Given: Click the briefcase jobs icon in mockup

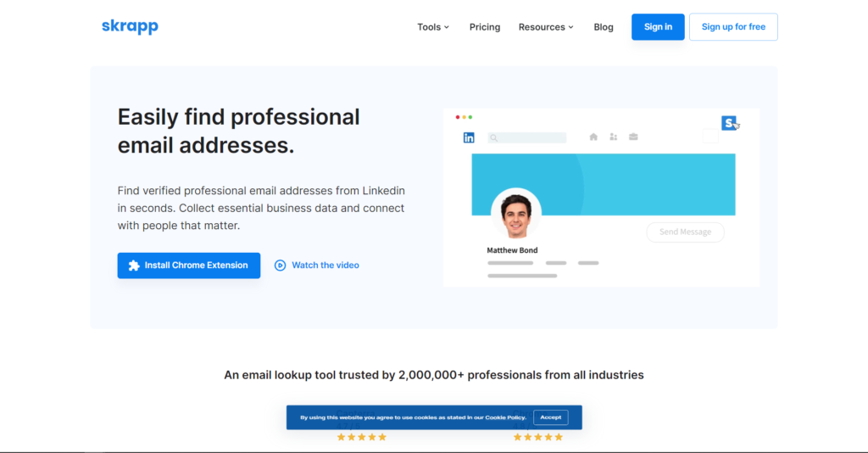Looking at the screenshot, I should (x=633, y=137).
